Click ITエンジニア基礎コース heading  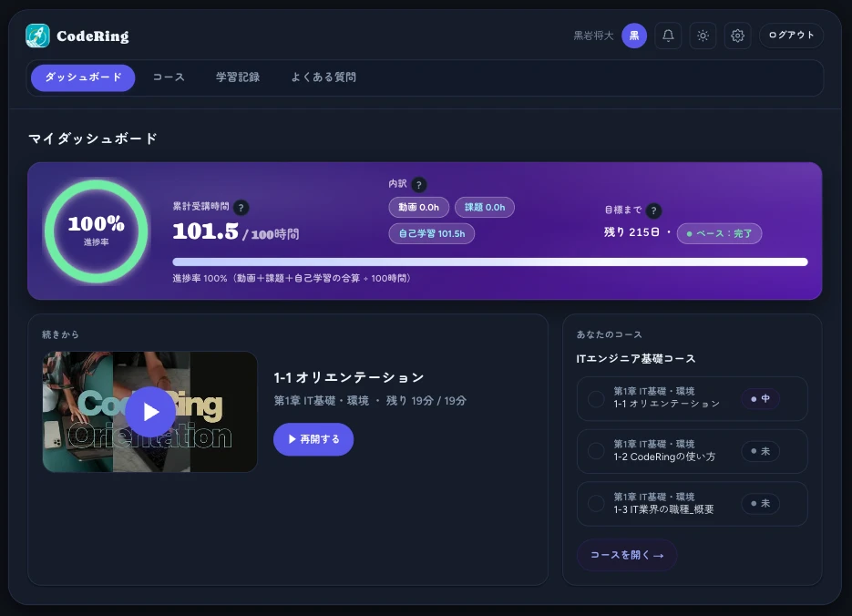[x=636, y=358]
